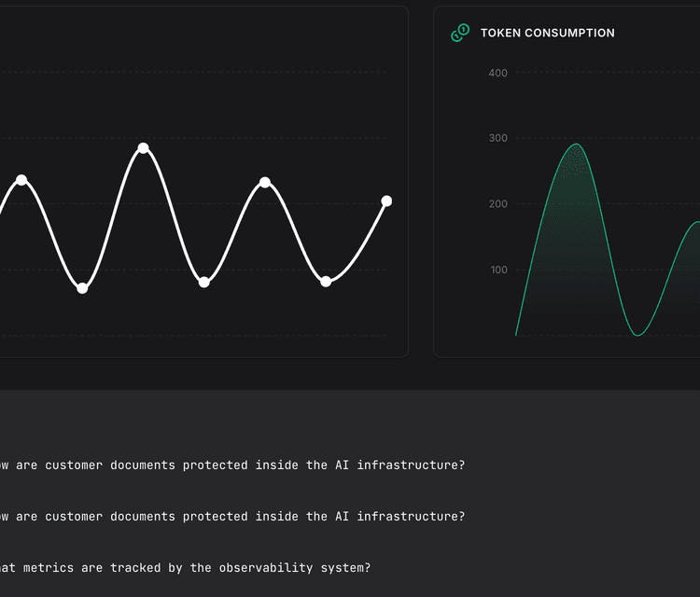Select the TOKEN CONSUMPTION chart title
This screenshot has height=597, width=700.
(547, 33)
